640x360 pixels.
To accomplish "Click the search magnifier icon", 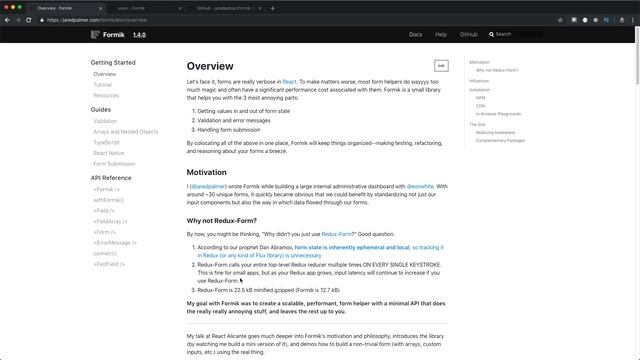I will 491,34.
